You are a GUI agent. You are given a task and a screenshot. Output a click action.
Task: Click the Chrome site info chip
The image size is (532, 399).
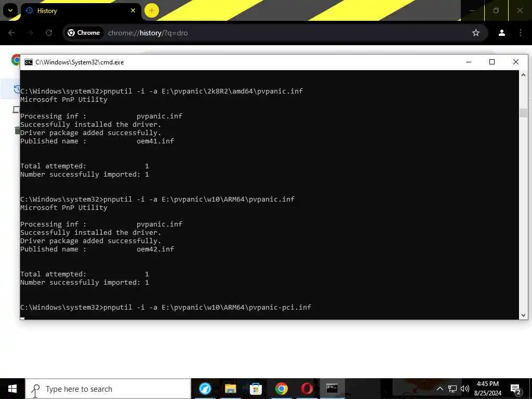click(x=84, y=33)
